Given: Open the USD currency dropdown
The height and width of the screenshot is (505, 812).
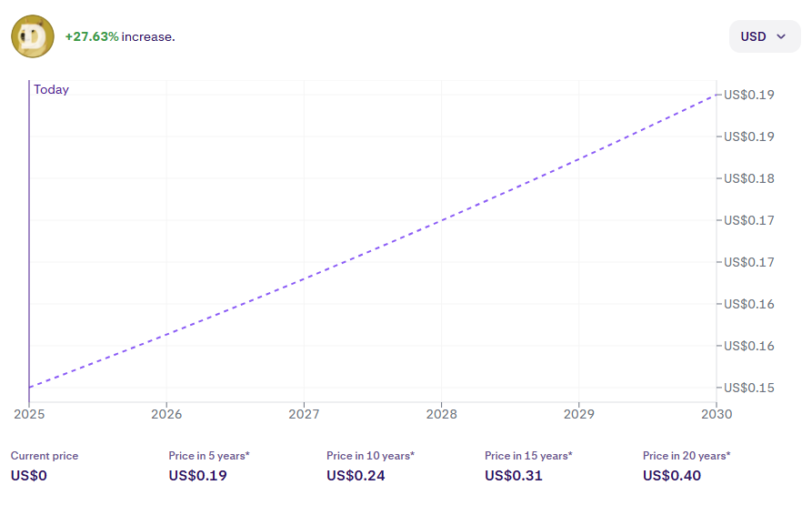Looking at the screenshot, I should tap(764, 36).
